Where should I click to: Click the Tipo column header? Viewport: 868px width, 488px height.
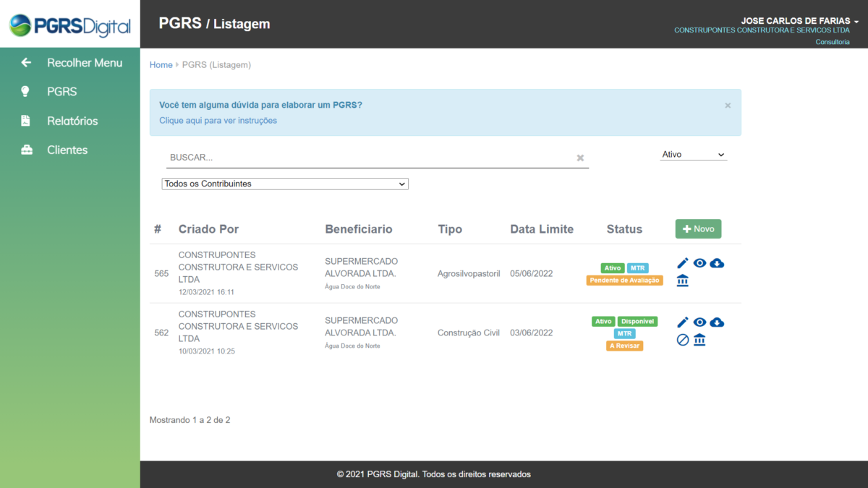(x=450, y=229)
